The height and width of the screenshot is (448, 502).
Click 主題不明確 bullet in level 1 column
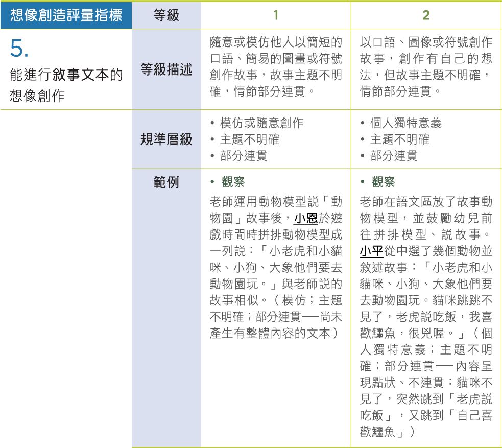[x=249, y=139]
